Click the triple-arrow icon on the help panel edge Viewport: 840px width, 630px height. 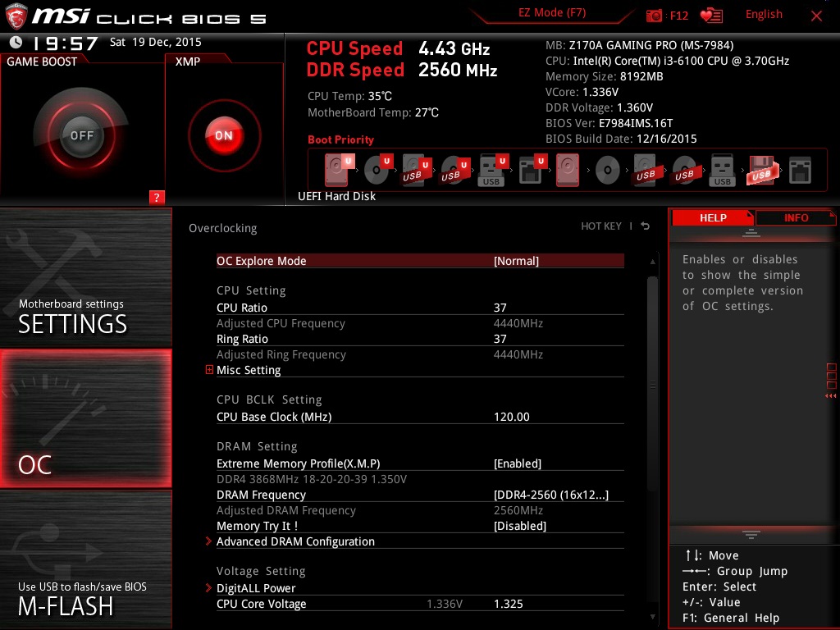click(x=830, y=396)
